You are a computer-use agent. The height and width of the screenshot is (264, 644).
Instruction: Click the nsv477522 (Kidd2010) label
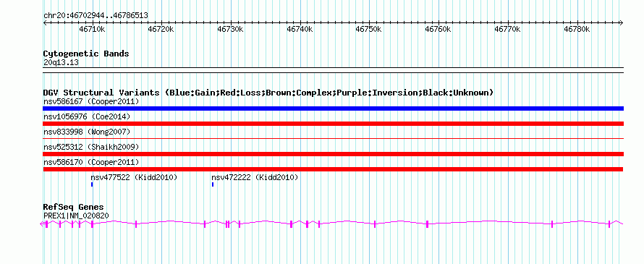[x=134, y=177]
